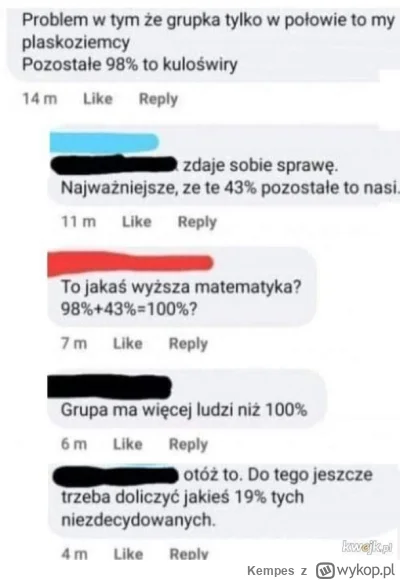Screen dimensions: 400x580
Task: Click the '98%+43%=100%?' comment bubble
Action: [181, 287]
